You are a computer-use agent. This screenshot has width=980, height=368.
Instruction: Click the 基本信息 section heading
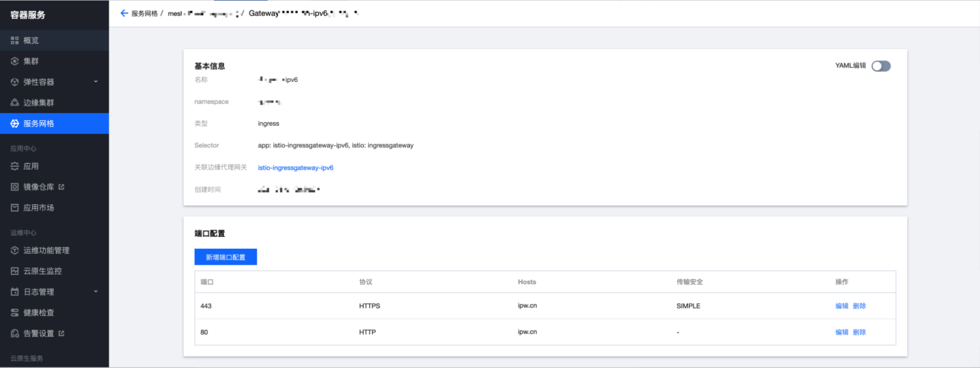point(210,66)
